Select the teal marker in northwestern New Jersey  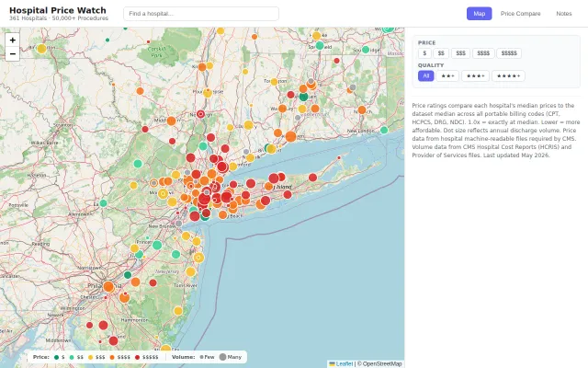[138, 164]
